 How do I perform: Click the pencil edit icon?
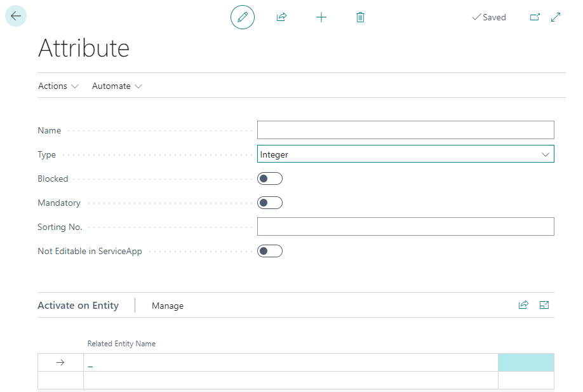coord(242,17)
